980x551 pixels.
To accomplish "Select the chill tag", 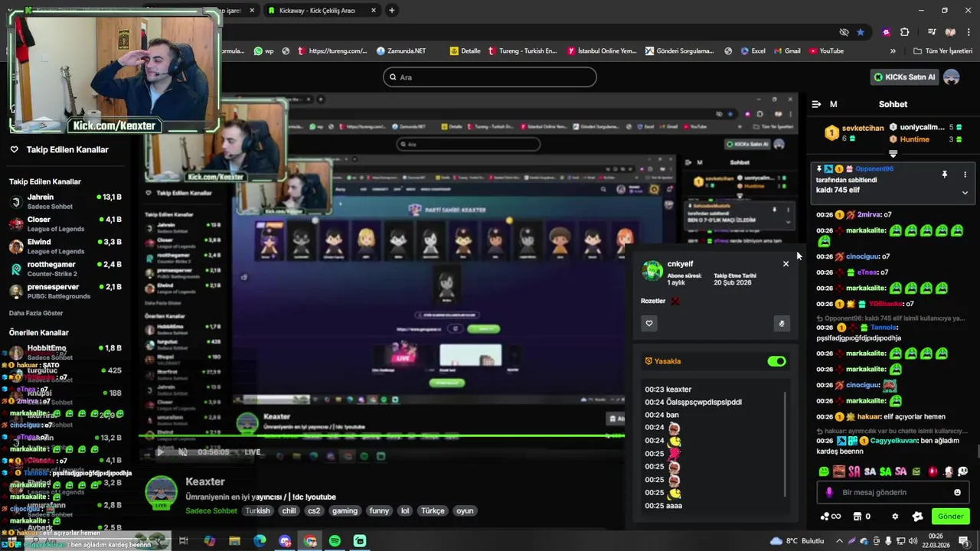I will [x=289, y=511].
